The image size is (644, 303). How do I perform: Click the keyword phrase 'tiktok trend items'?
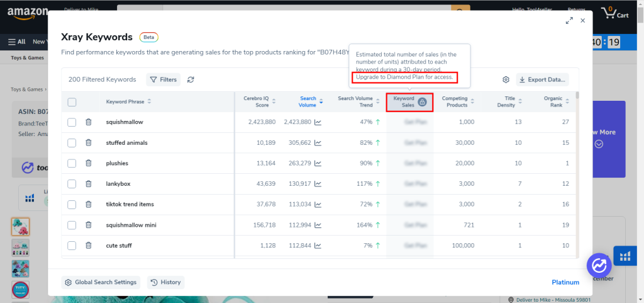pos(130,204)
